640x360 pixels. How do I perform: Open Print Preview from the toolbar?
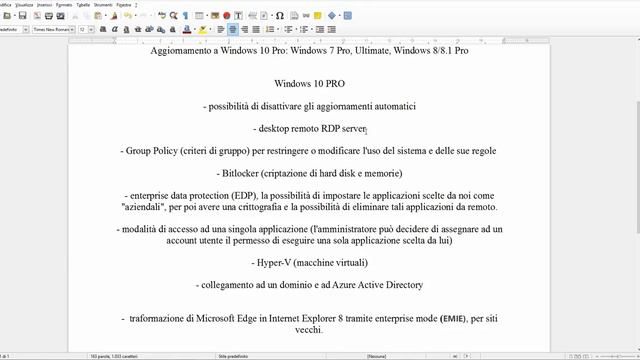[60, 16]
